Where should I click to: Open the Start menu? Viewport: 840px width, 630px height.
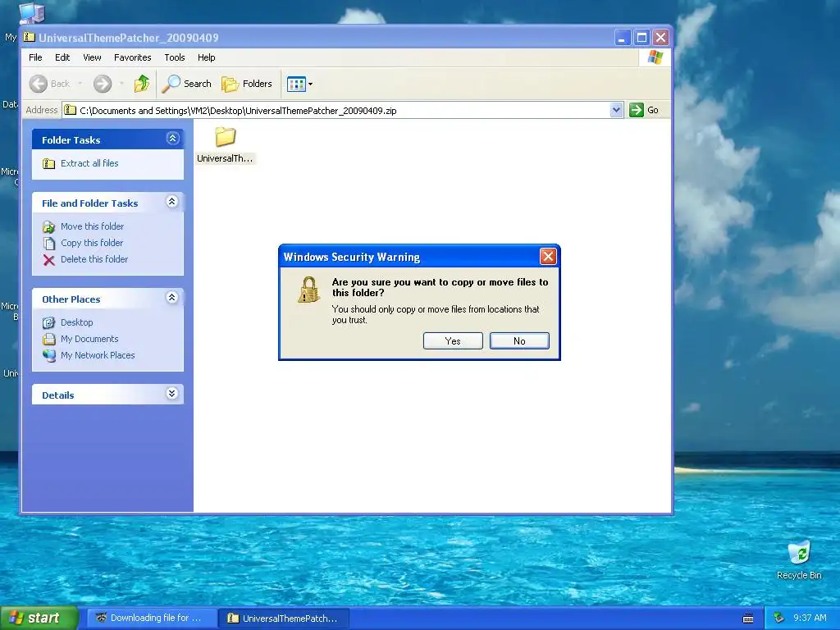(x=39, y=618)
